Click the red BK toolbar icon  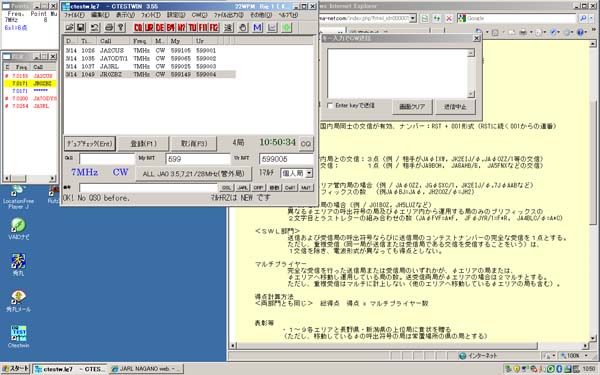tap(171, 27)
